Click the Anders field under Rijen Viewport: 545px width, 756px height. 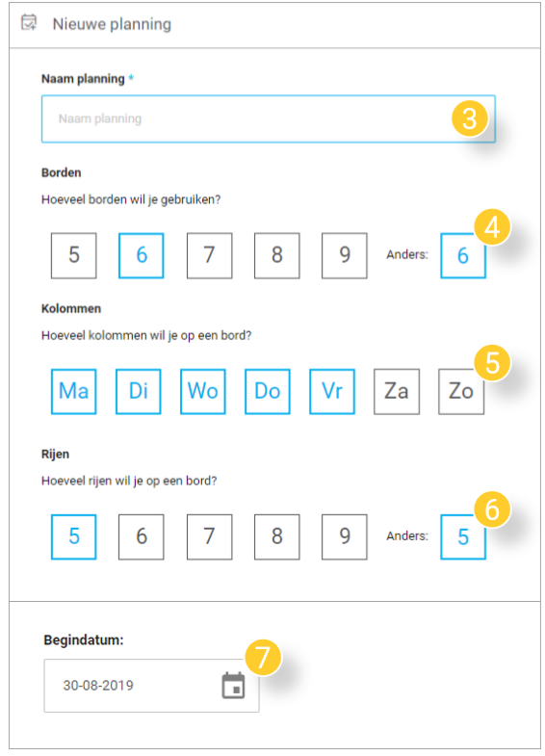(x=463, y=536)
